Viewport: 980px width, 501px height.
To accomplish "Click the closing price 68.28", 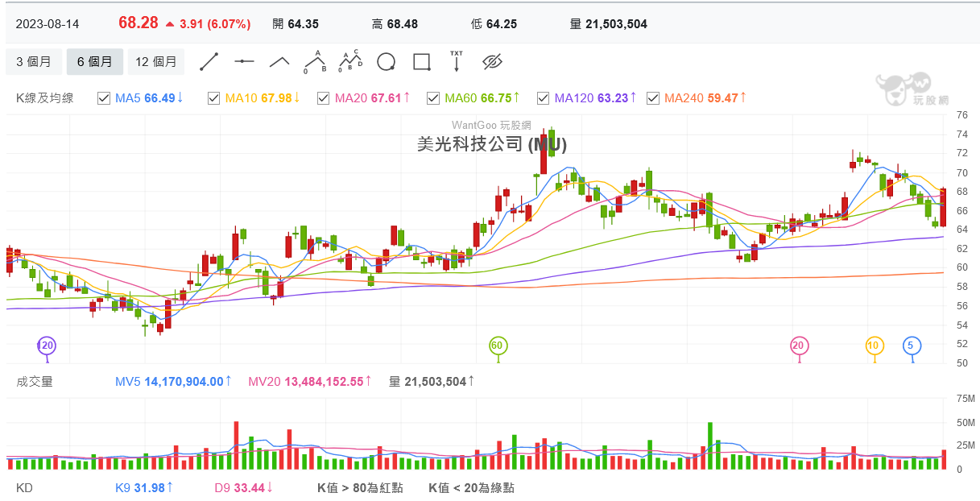I will [139, 23].
